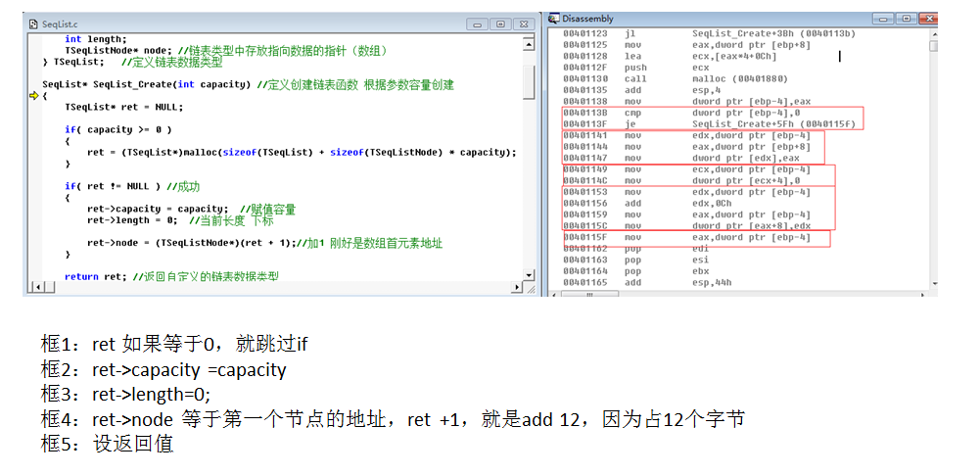Click the 'call malloc (00401880)' line

click(x=675, y=78)
